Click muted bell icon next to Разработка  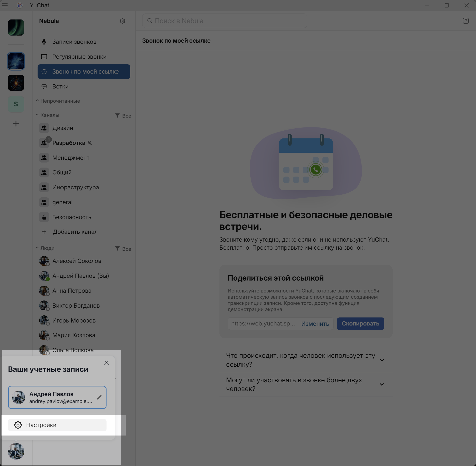click(90, 143)
